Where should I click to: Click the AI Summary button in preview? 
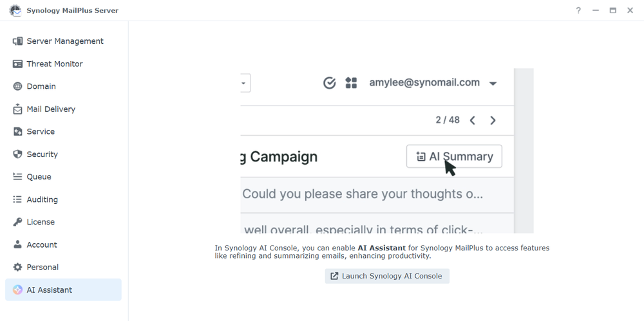[x=454, y=156]
